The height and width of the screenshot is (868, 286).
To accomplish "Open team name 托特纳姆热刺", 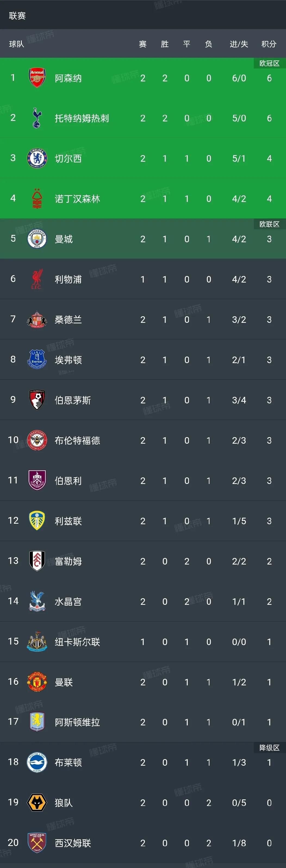I will point(82,118).
